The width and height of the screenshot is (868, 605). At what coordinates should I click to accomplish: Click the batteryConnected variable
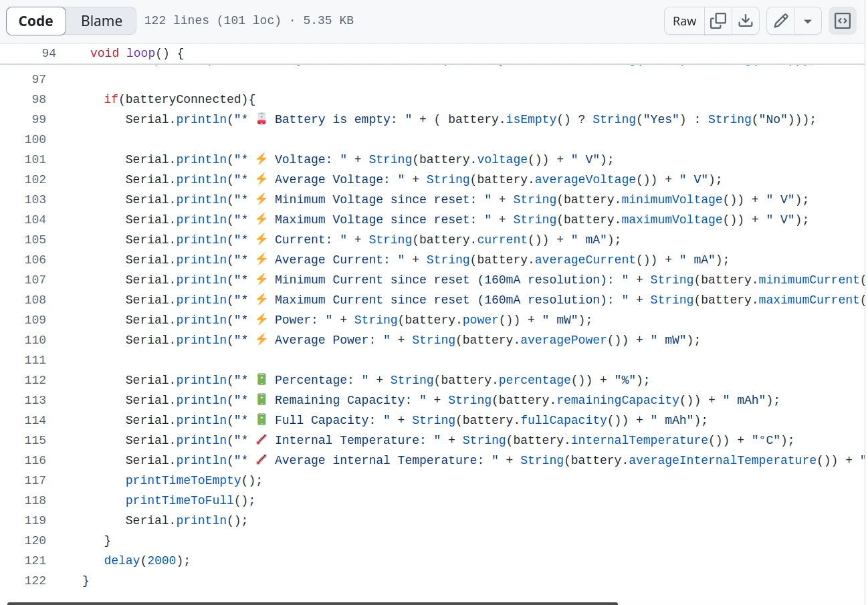pyautogui.click(x=183, y=99)
